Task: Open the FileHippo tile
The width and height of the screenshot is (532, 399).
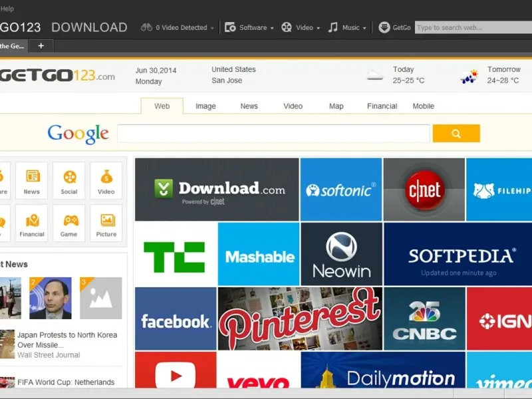Action: point(499,190)
